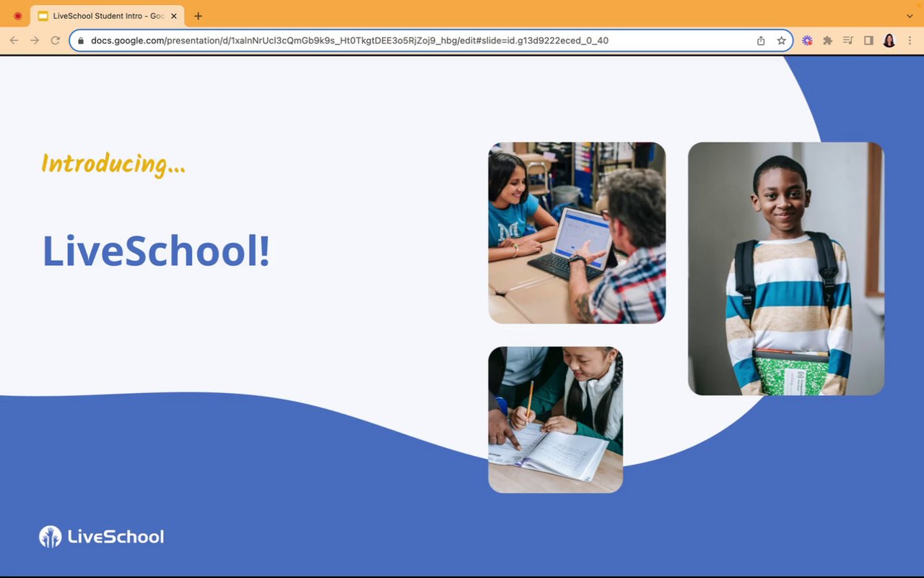
Task: Open the Extensions puzzle menu
Action: [827, 40]
